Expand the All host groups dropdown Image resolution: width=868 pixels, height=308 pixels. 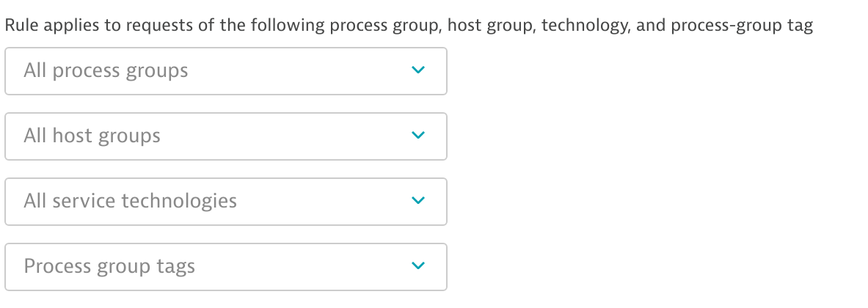click(x=225, y=136)
